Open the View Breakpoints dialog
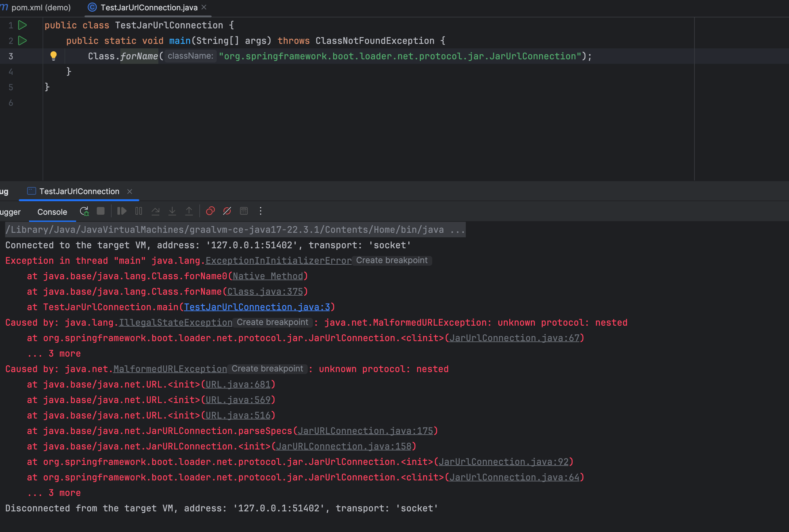The width and height of the screenshot is (789, 532). [x=210, y=211]
